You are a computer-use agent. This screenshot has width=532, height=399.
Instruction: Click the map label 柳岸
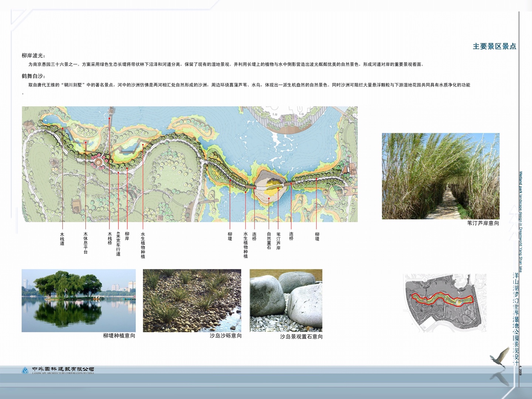127,236
